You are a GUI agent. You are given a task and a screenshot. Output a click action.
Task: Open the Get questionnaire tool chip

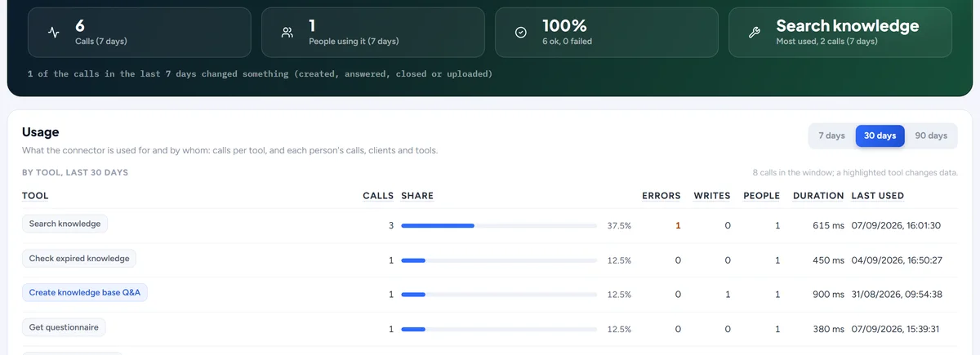[64, 327]
